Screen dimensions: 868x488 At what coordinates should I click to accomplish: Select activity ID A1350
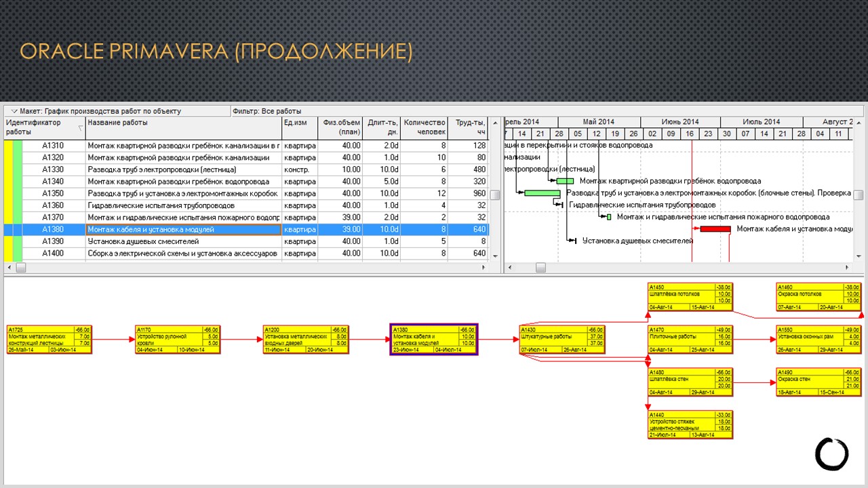[x=53, y=194]
